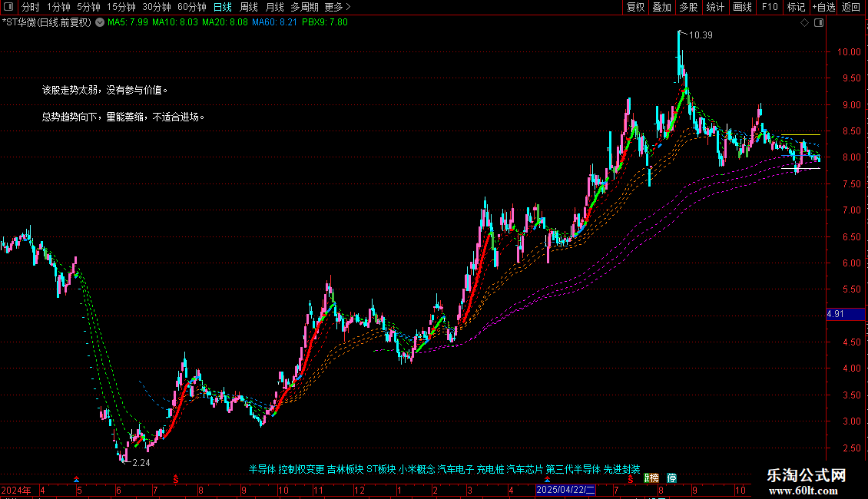
Task: Open the ST板块 sector link
Action: [x=381, y=469]
